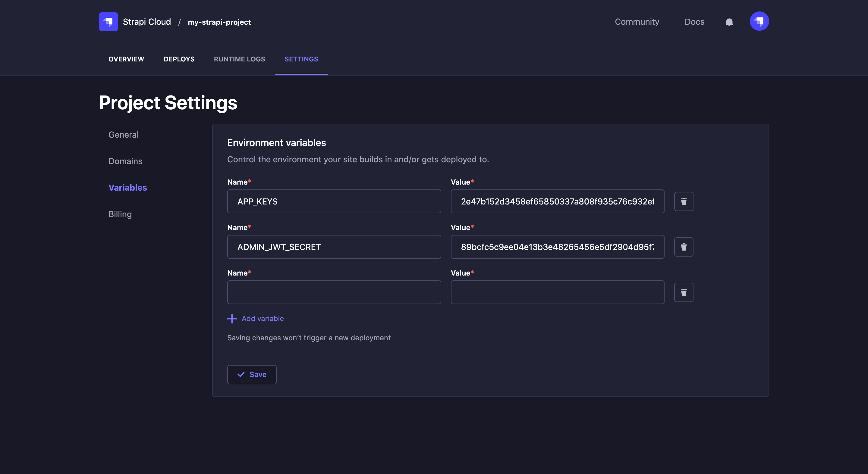
Task: Open the Community link
Action: (637, 22)
